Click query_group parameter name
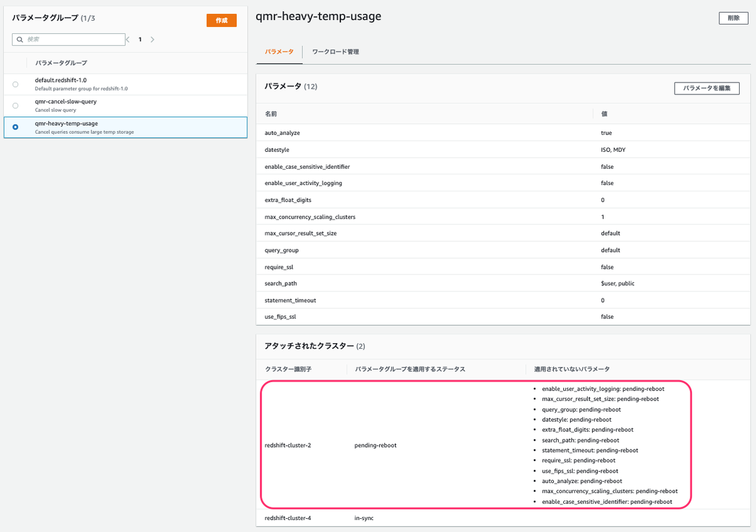The image size is (756, 532). (282, 250)
